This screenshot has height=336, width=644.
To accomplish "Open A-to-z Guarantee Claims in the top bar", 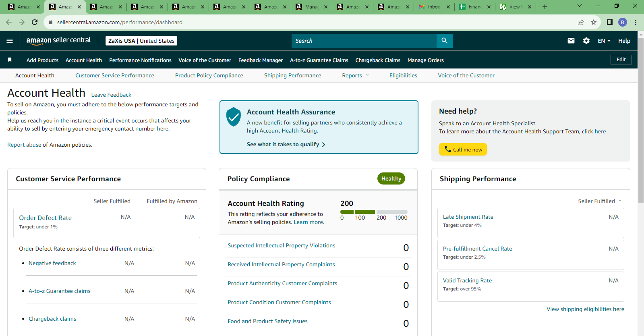I will 319,60.
